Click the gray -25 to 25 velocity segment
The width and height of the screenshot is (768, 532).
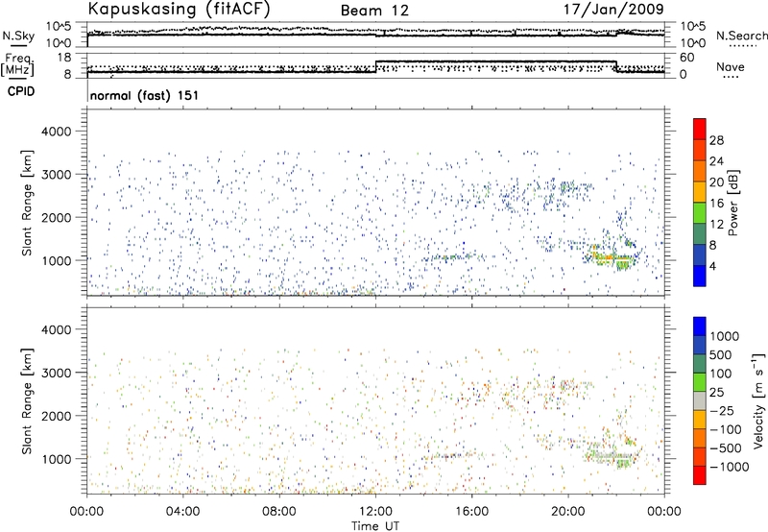click(700, 401)
